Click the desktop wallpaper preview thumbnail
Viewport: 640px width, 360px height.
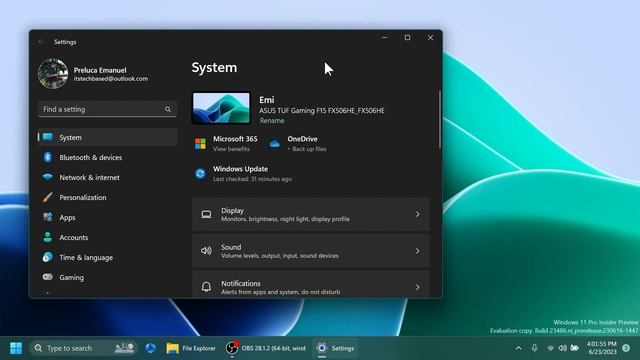[x=221, y=108]
